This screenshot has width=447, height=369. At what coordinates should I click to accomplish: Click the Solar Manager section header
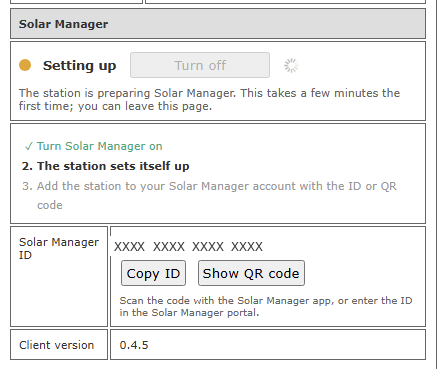pos(218,24)
